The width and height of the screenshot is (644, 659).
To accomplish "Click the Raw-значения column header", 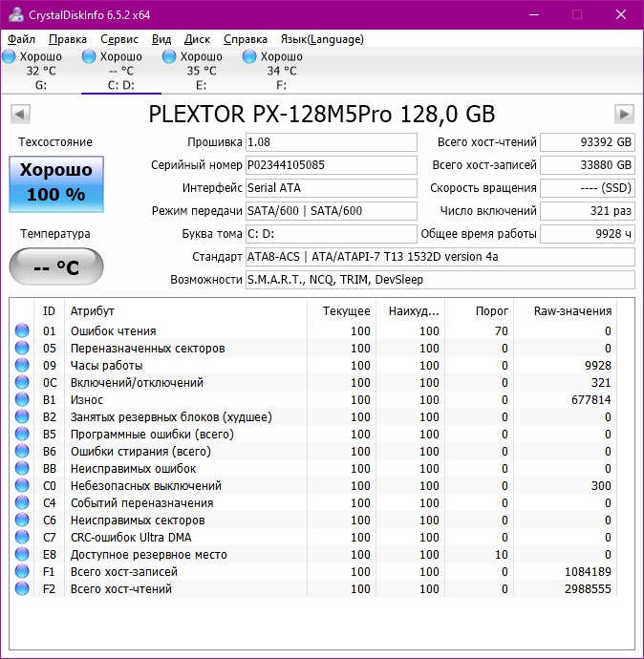I will [x=566, y=311].
